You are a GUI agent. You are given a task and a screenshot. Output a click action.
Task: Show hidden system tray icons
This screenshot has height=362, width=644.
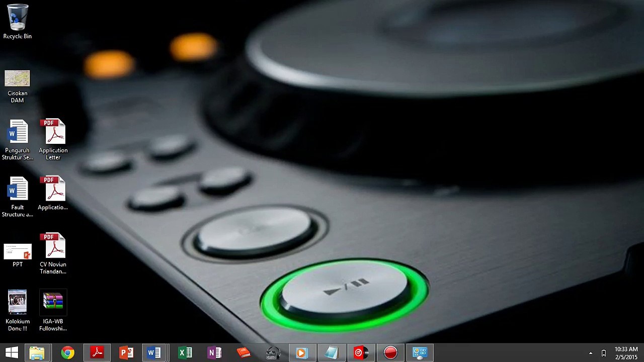[591, 353]
